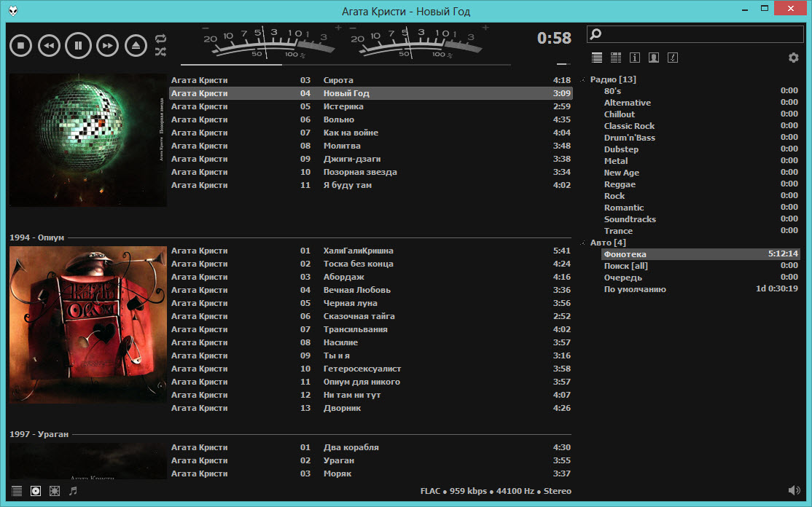Click the music note icon in status bar
Viewport: 812px width, 507px height.
pos(73,491)
